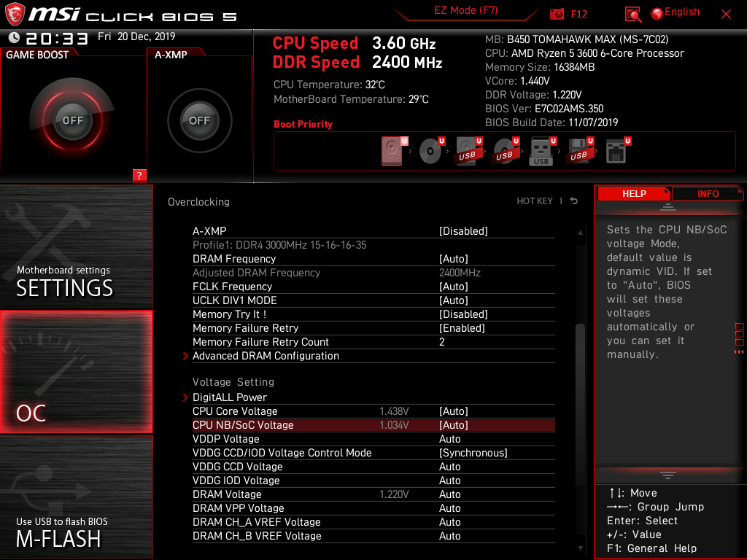Open the HOT KEY list
Screen dimensions: 747x560
pyautogui.click(x=535, y=201)
